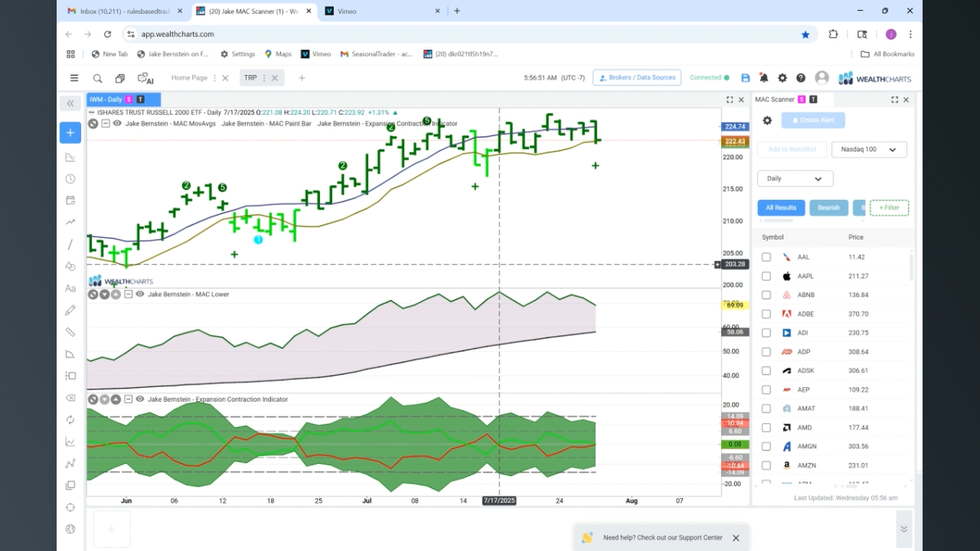Select the ruler measure tool
The height and width of the screenshot is (551, 980).
70,332
